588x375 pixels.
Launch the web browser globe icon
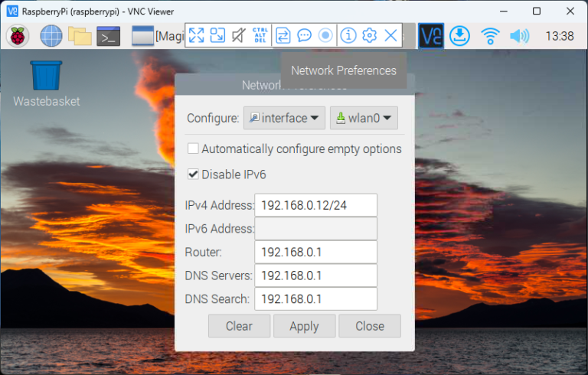[x=51, y=35]
